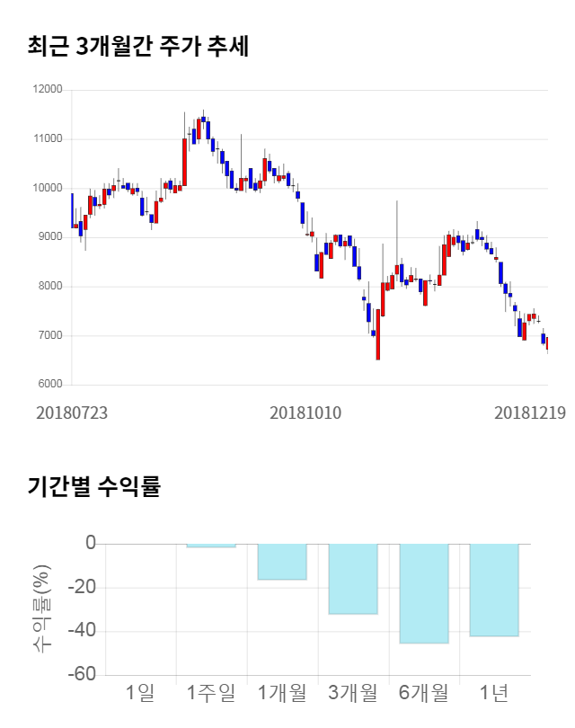Click the small 1주일 return bar
Viewport: 575px width, 728px height.
[x=211, y=546]
